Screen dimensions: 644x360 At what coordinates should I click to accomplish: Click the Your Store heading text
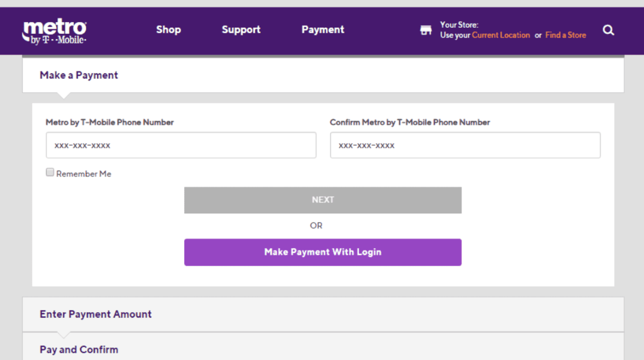click(x=459, y=25)
